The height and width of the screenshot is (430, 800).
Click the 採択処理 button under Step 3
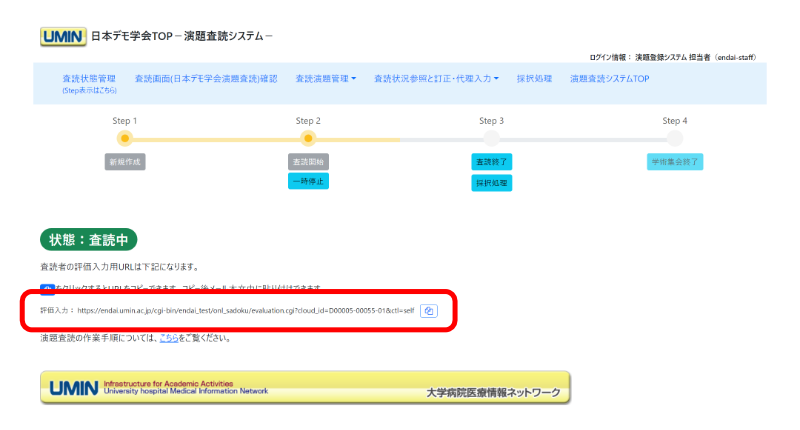pos(491,183)
